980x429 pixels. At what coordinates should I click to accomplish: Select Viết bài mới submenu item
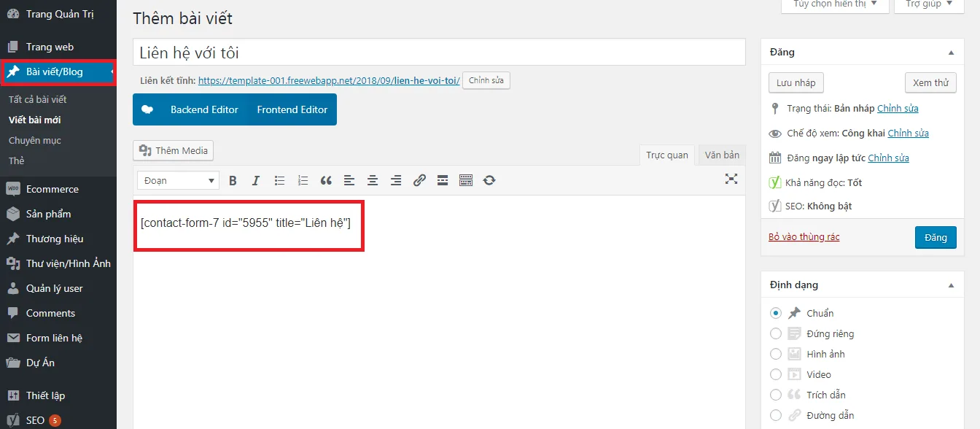35,120
